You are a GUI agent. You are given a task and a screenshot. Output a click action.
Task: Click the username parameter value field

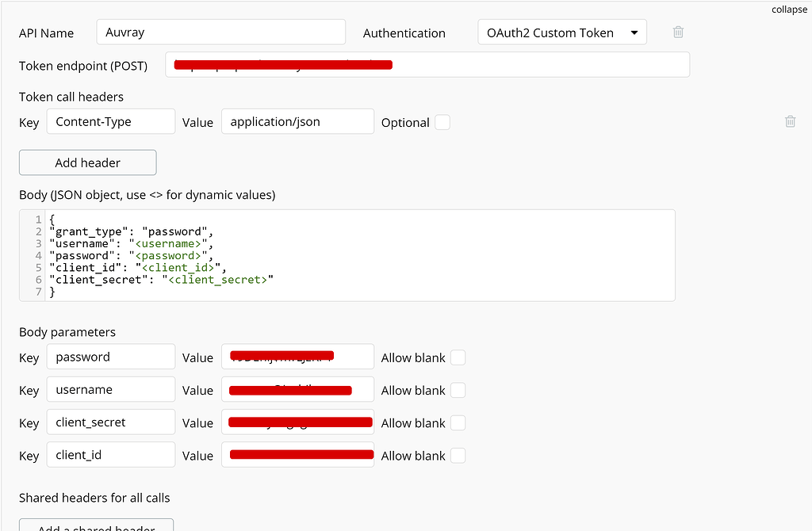click(297, 390)
